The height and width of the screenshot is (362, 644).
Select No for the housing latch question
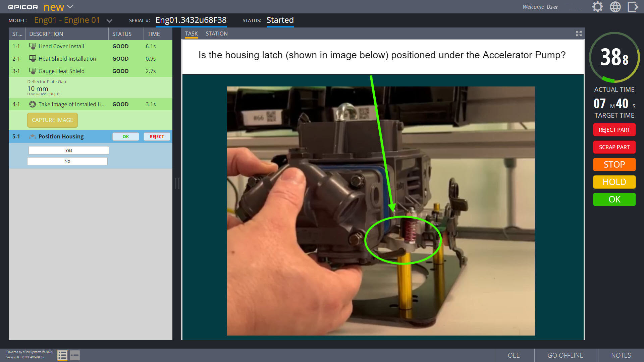[67, 161]
